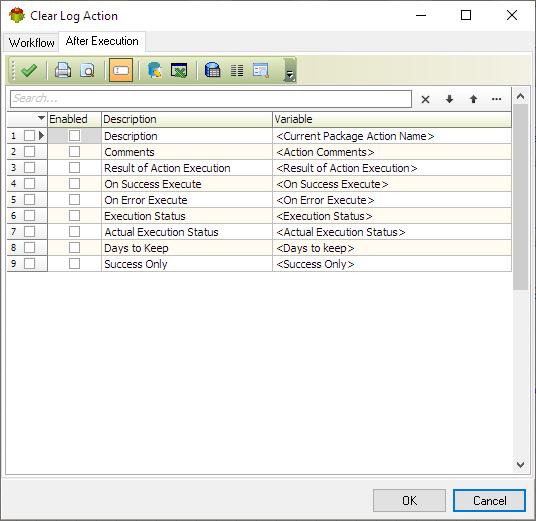Tick Enabled checkbox for Success Only
This screenshot has height=521, width=536.
[x=74, y=264]
